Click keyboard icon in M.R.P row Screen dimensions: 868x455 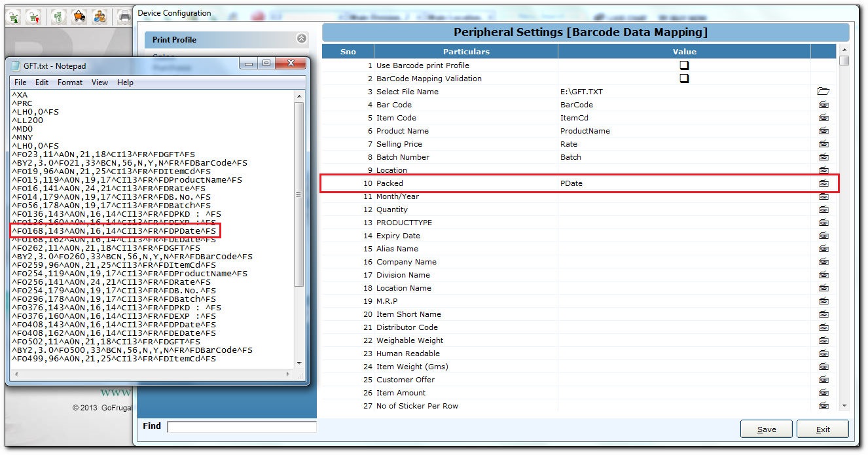(x=823, y=301)
